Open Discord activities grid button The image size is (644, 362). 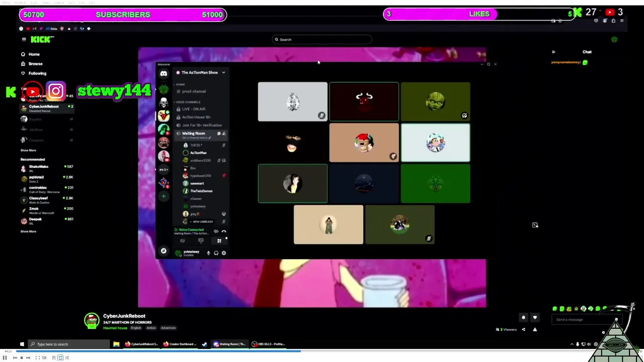pos(219,241)
